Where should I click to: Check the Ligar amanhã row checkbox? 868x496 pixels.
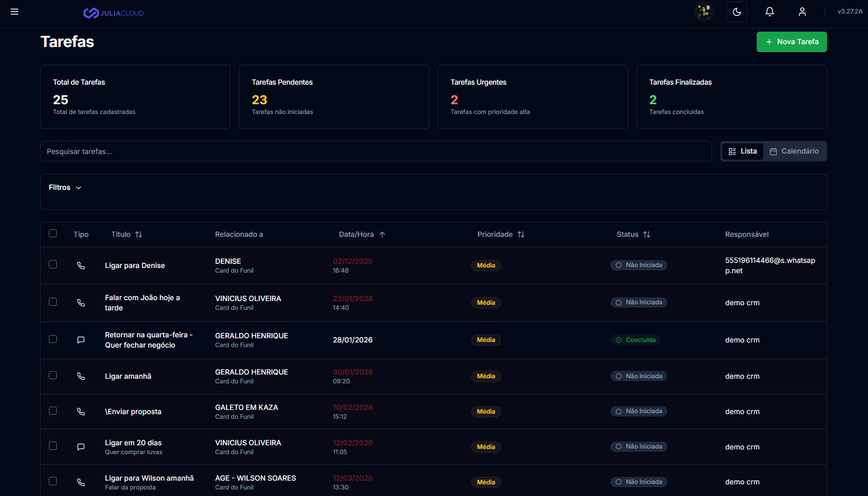click(x=53, y=375)
